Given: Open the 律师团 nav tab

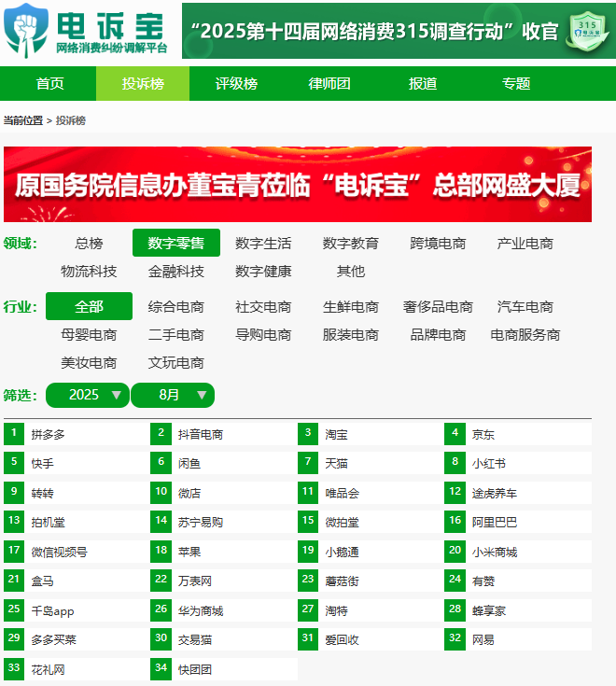Looking at the screenshot, I should click(x=329, y=84).
